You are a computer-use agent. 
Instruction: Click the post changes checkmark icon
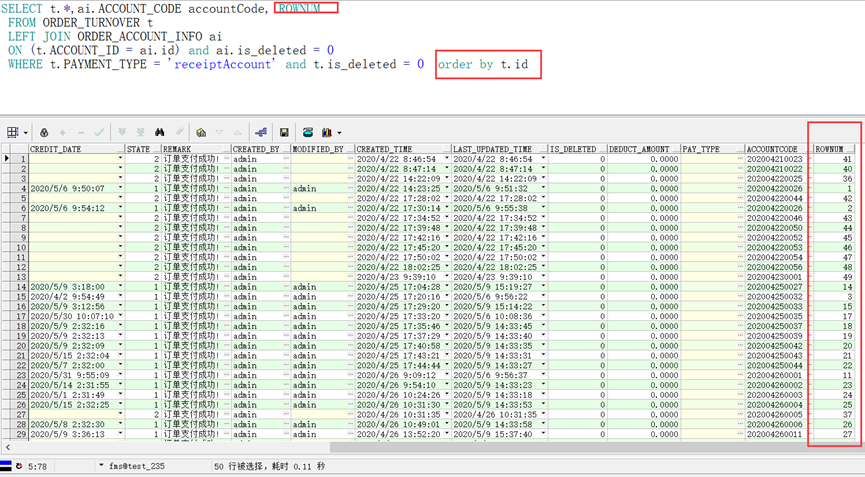click(99, 132)
